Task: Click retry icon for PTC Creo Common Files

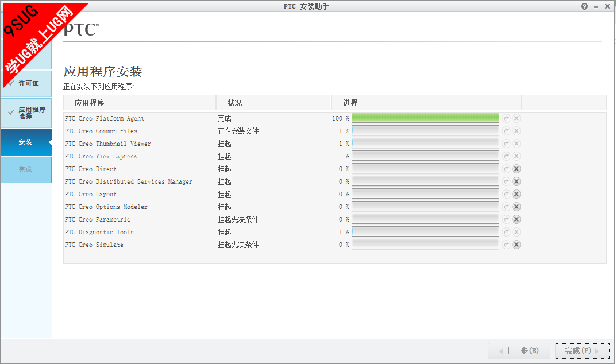Action: coord(506,131)
